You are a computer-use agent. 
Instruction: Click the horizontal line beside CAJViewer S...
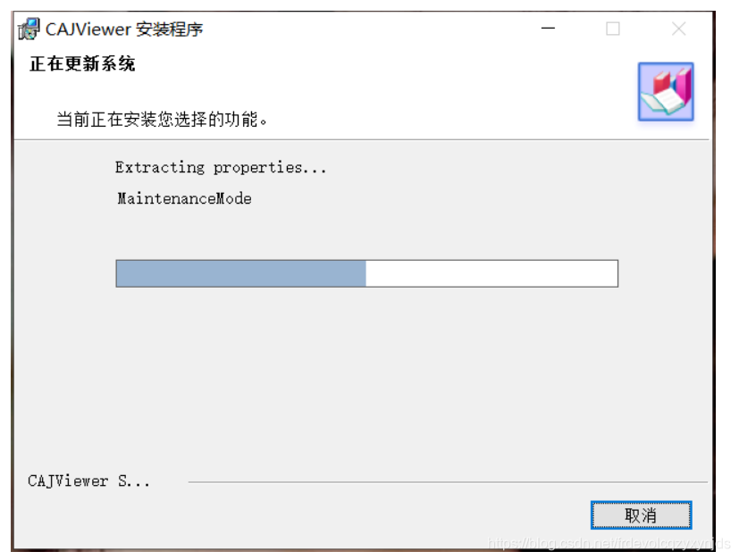[x=448, y=481]
